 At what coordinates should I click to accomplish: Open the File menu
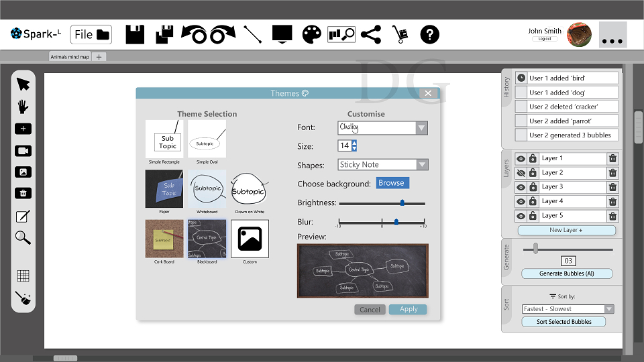tap(91, 34)
